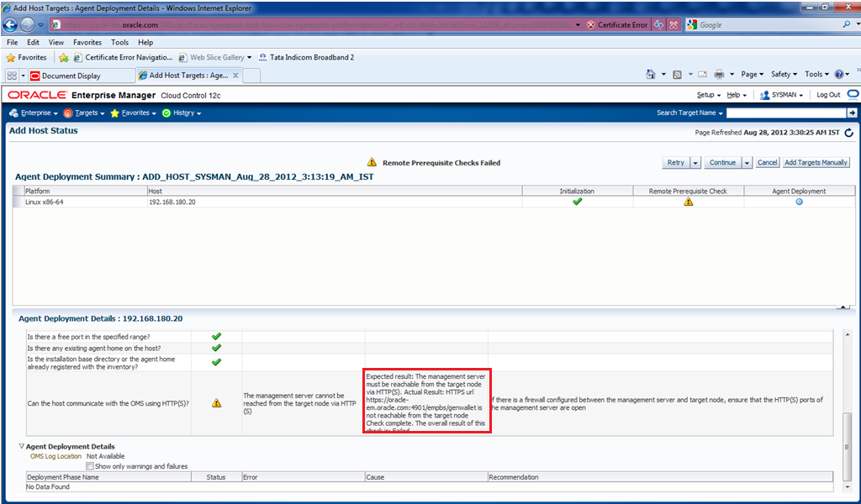Click the browser back arrow button
Image resolution: width=861 pixels, height=504 pixels.
12,24
